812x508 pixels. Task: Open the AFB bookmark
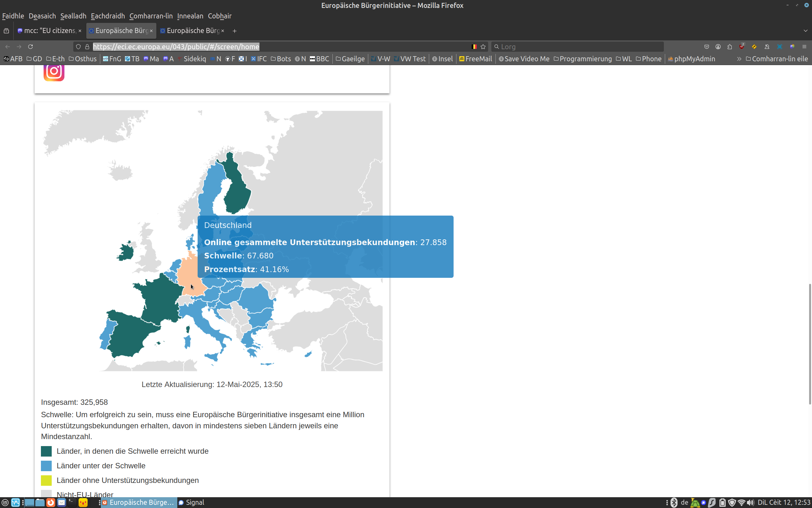click(13, 59)
